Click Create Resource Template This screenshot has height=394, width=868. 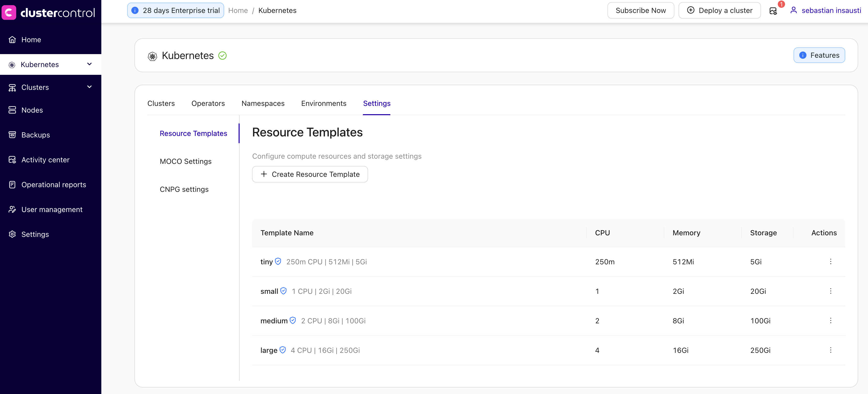[x=310, y=174]
